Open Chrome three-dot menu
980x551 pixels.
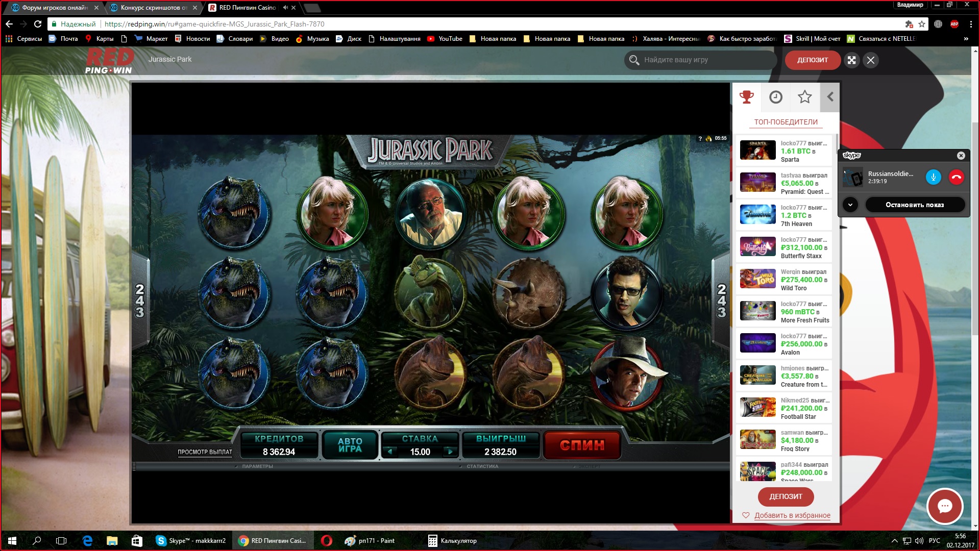click(x=970, y=24)
